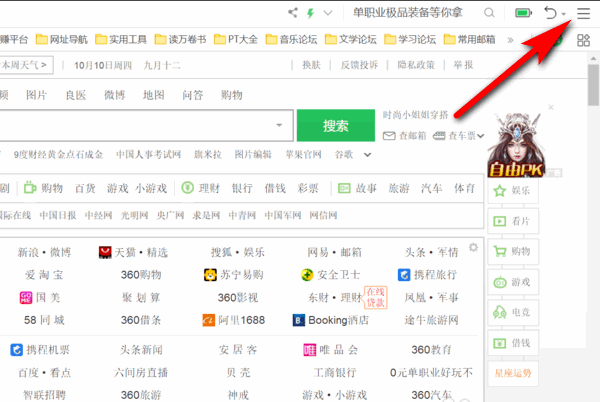
Task: Click the 购物 sidebar cart button
Action: (513, 251)
